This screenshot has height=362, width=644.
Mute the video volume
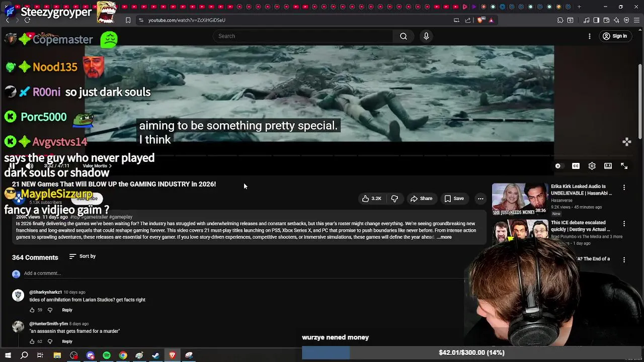click(30, 166)
